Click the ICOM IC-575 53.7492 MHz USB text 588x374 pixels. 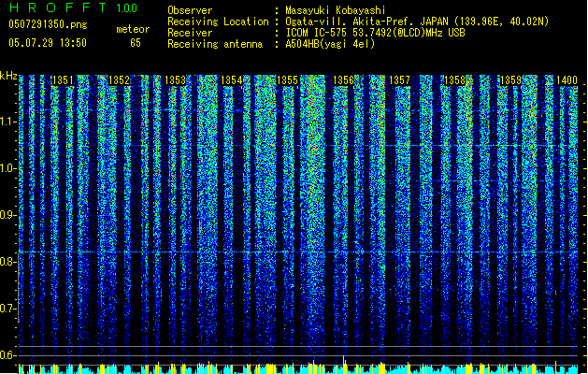375,33
